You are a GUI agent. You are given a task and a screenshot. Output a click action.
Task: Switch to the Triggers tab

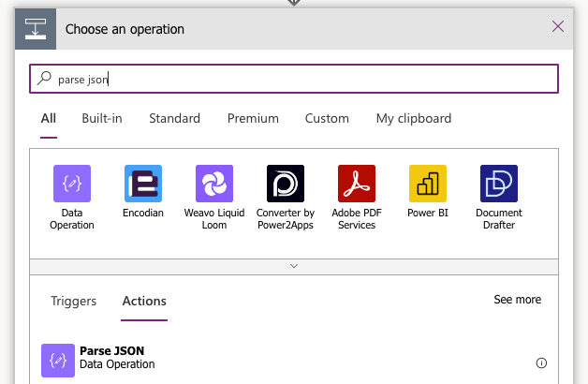[74, 302]
